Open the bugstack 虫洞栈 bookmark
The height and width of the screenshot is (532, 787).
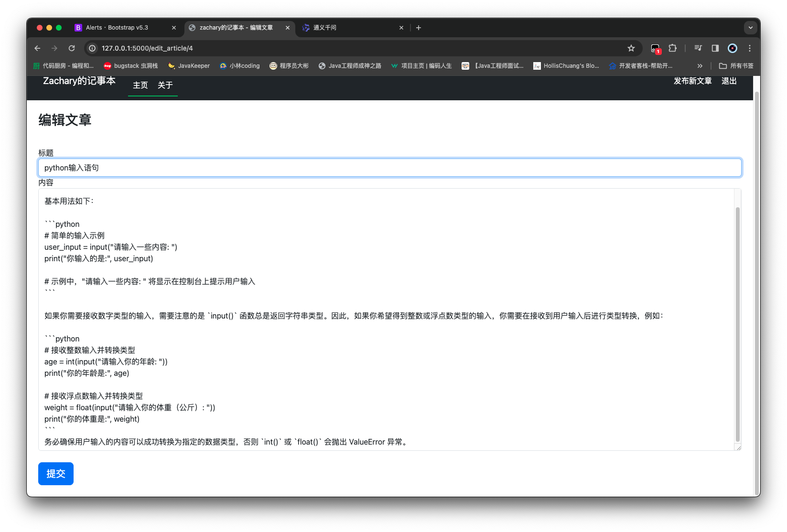pyautogui.click(x=131, y=66)
